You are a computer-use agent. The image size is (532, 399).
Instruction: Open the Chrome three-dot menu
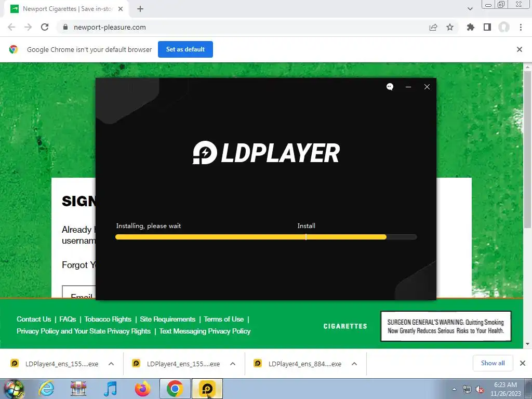coord(521,27)
